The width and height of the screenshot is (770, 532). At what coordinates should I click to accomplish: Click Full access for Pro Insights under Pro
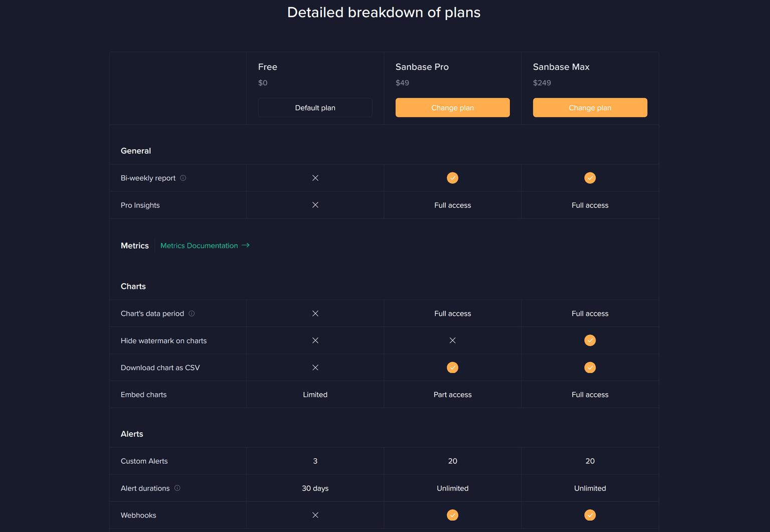pos(452,205)
